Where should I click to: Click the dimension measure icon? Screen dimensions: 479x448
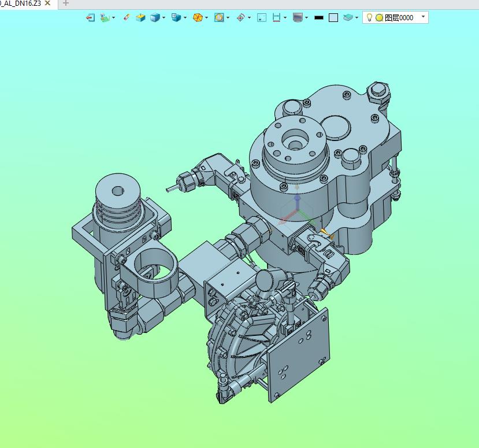click(x=276, y=18)
